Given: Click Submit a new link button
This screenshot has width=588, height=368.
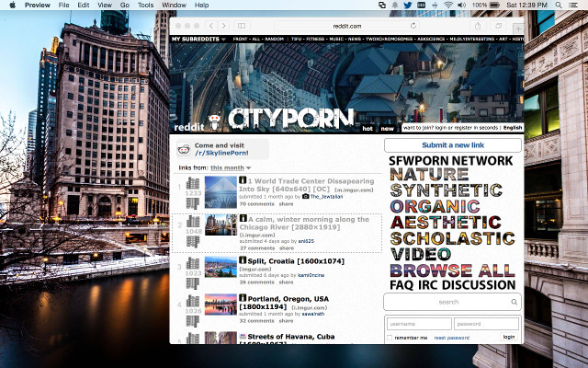Looking at the screenshot, I should [453, 145].
